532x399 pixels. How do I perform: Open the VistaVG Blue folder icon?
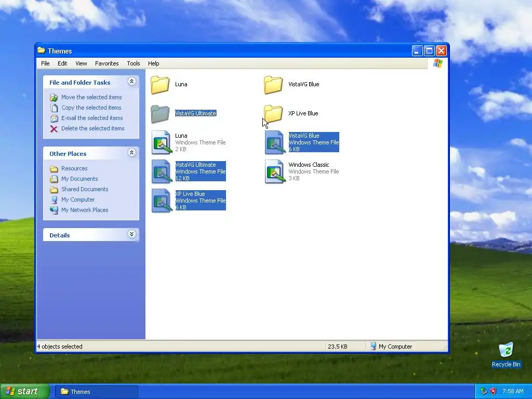[x=273, y=85]
